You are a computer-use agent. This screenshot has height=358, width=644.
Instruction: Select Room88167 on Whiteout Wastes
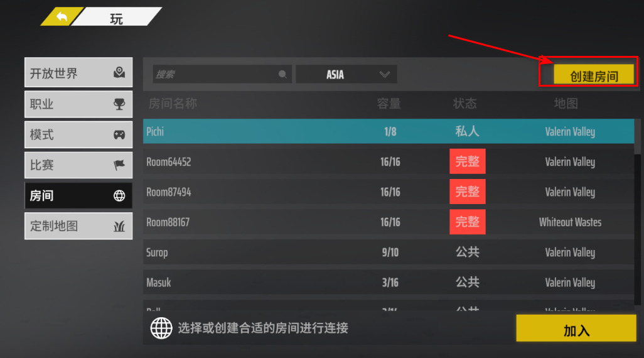coord(389,222)
